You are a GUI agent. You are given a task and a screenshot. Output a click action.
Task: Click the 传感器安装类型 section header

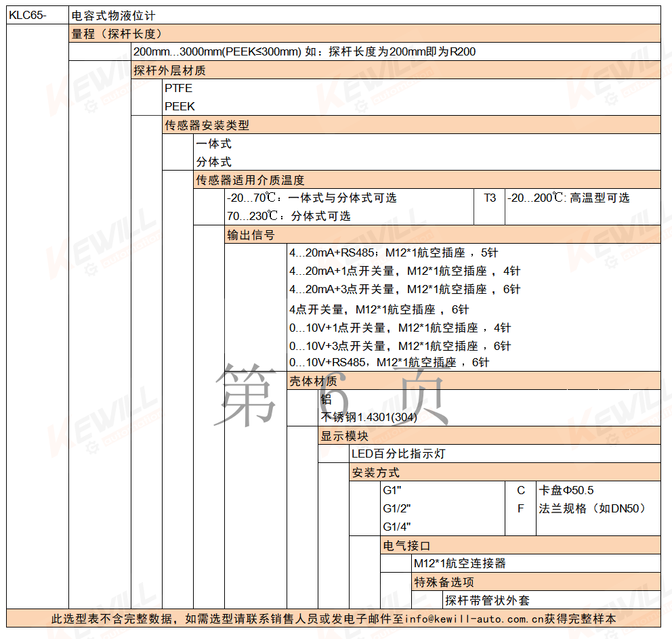(411, 125)
